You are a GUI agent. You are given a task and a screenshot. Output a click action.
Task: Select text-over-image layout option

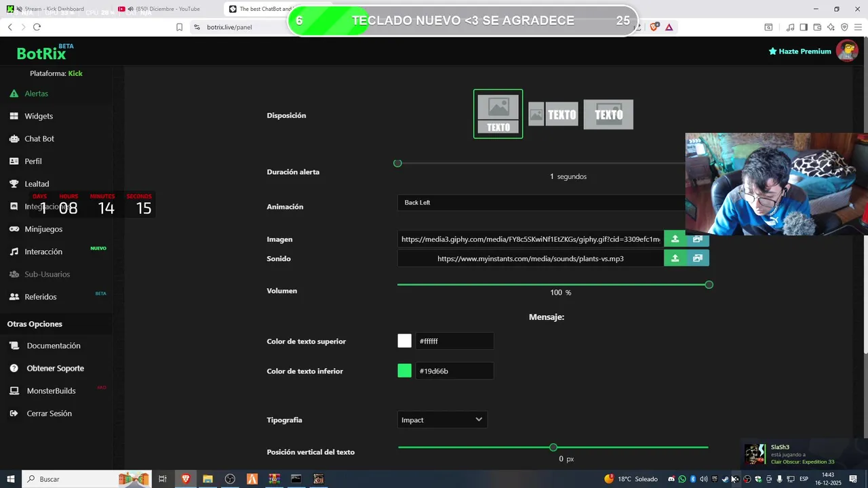pyautogui.click(x=608, y=115)
